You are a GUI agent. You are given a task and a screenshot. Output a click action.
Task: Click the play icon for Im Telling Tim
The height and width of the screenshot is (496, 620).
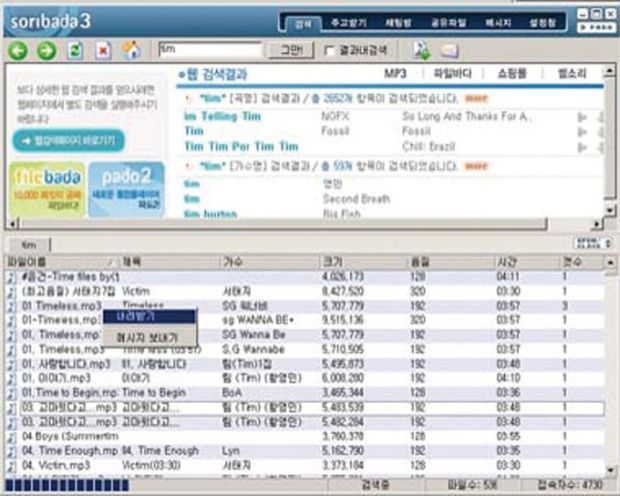pos(582,117)
